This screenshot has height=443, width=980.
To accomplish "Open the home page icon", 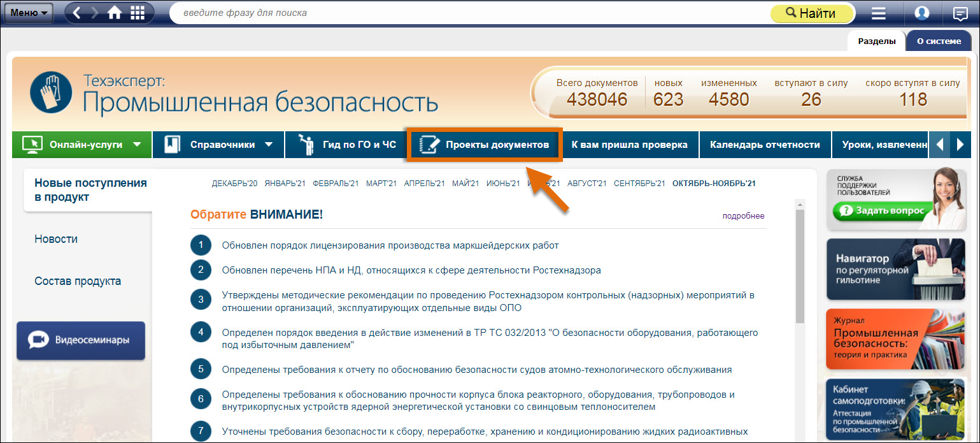I will click(x=115, y=13).
